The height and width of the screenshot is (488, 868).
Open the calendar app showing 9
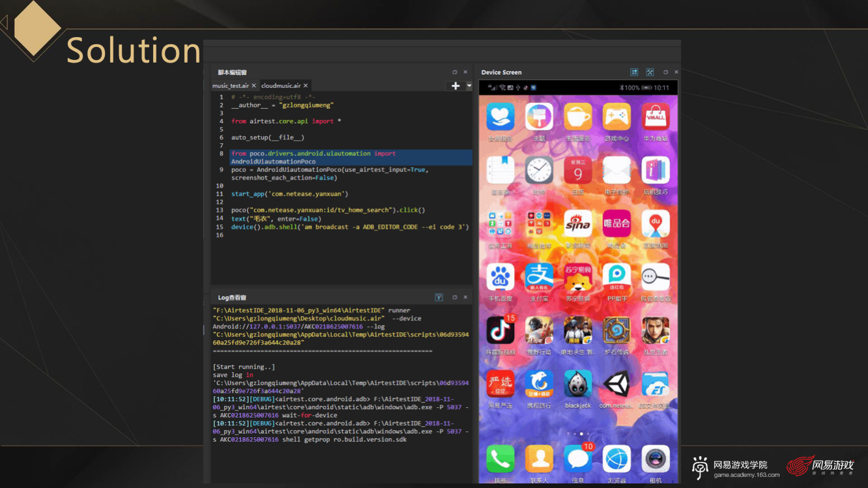(x=577, y=171)
